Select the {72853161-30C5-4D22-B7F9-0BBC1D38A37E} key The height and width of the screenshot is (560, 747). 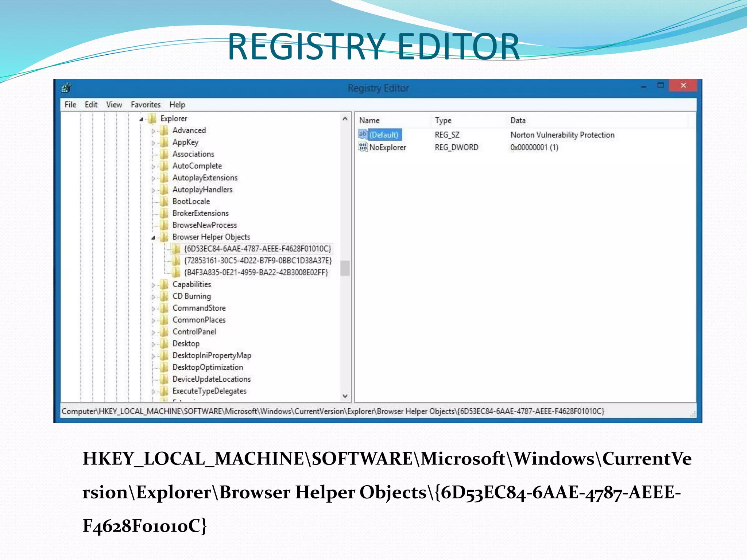[258, 261]
